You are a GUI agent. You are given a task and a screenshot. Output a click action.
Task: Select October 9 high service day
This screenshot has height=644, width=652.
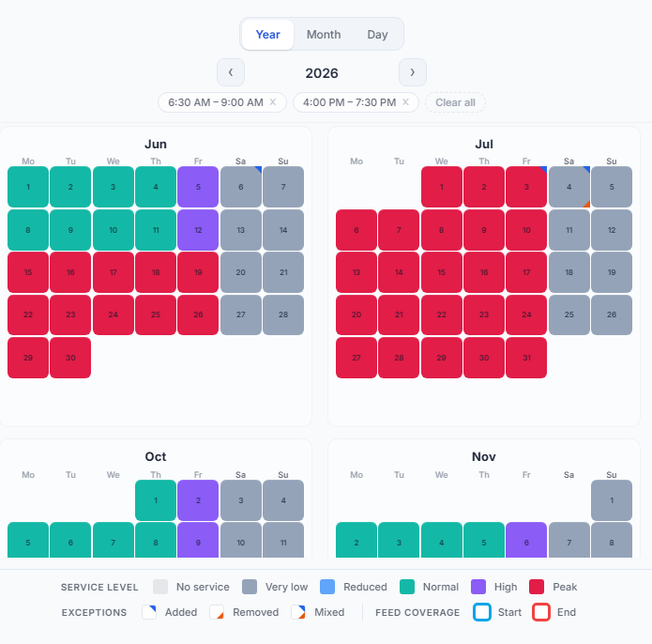[x=198, y=540]
